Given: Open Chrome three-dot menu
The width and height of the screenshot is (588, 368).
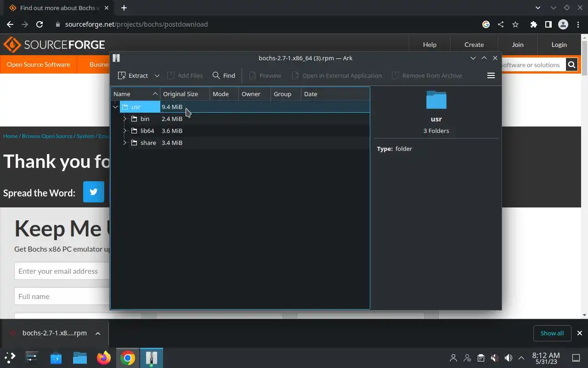Looking at the screenshot, I should click(x=578, y=24).
